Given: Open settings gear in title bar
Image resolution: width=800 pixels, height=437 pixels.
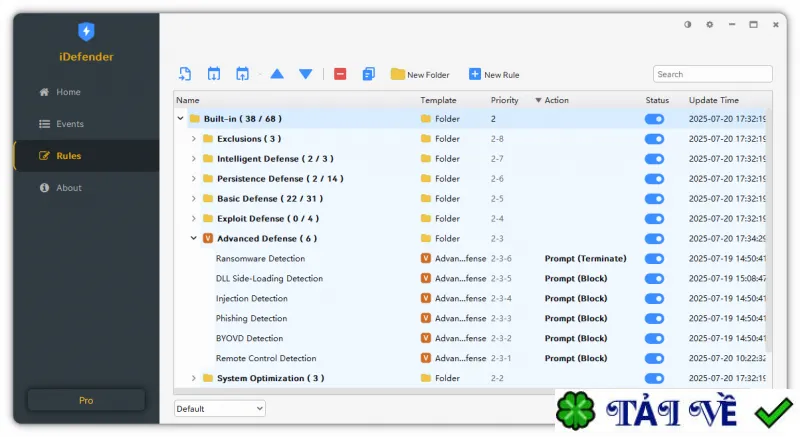Looking at the screenshot, I should [710, 24].
